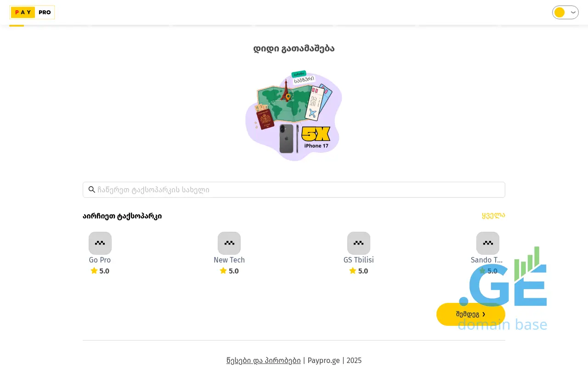Viewport: 588px width, 380px height.
Task: Click the yellow 'ყველა' link
Action: [x=493, y=215]
